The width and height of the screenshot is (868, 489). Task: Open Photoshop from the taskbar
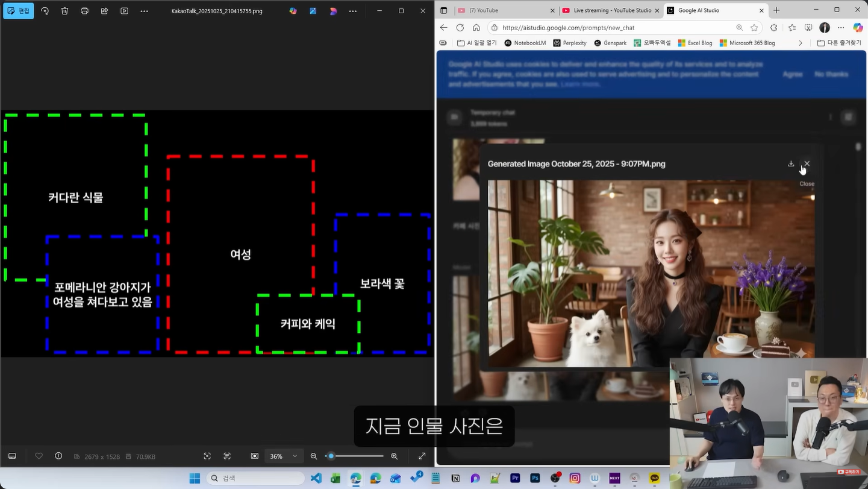535,478
